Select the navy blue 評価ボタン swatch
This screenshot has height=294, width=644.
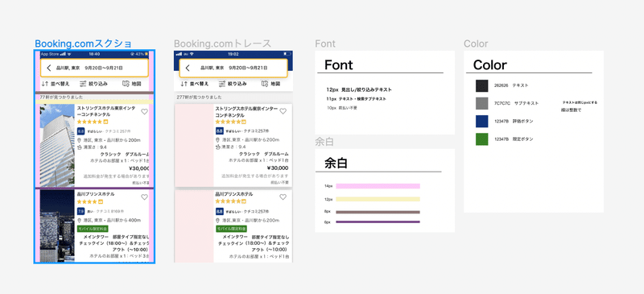tap(481, 122)
